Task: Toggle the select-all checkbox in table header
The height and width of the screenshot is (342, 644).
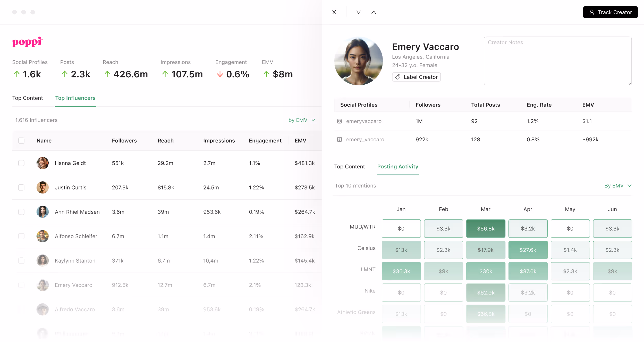Action: click(x=21, y=141)
